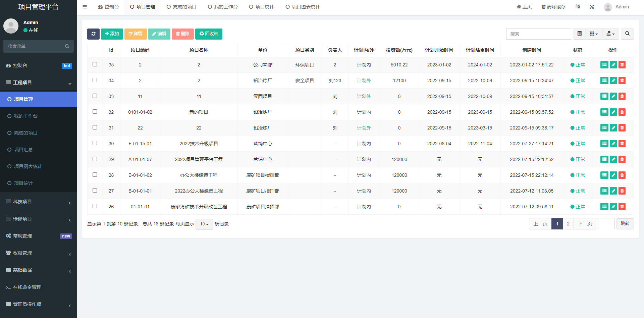
Task: Open the export data dropdown
Action: (610, 34)
